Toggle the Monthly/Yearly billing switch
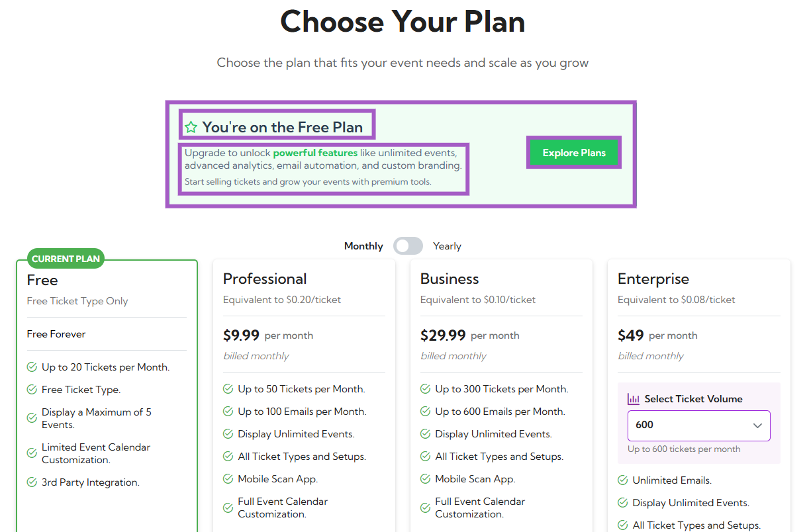The width and height of the screenshot is (809, 532). coord(408,246)
